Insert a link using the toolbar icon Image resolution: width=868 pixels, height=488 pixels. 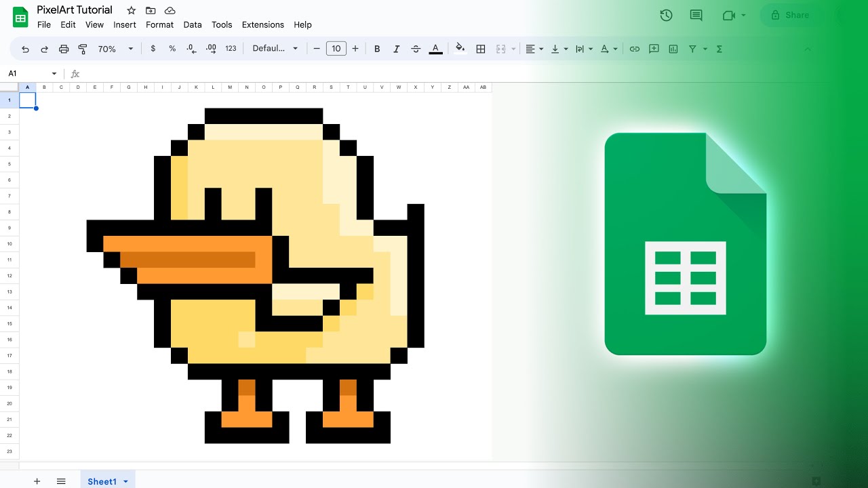(x=635, y=49)
